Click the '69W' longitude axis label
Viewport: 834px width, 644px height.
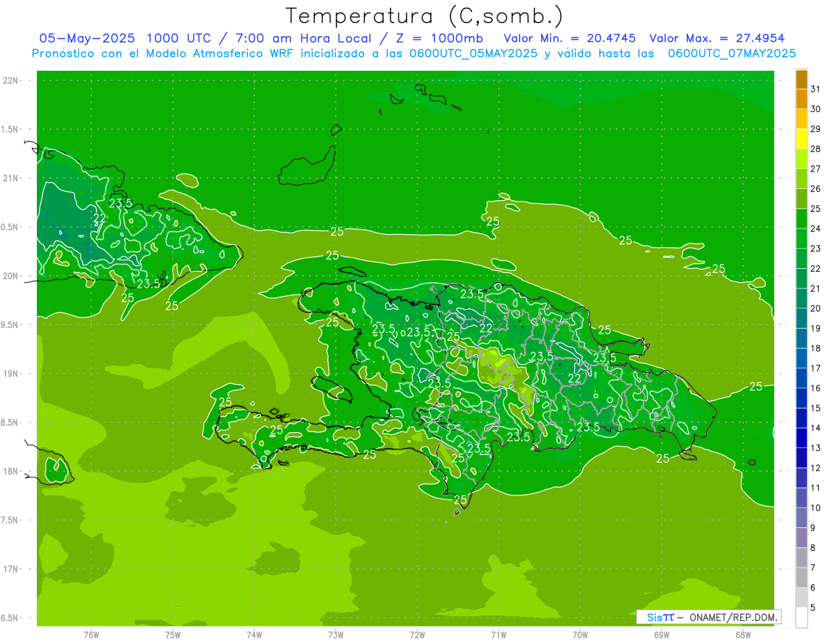click(x=662, y=634)
